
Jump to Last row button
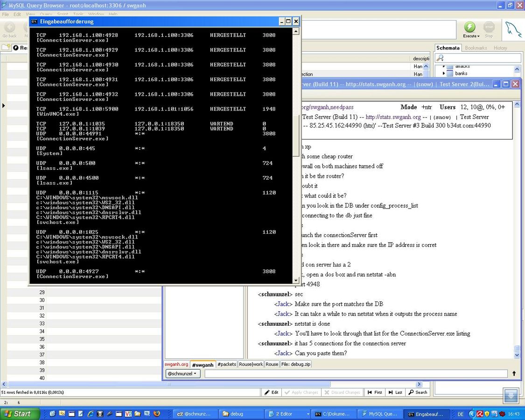395,392
